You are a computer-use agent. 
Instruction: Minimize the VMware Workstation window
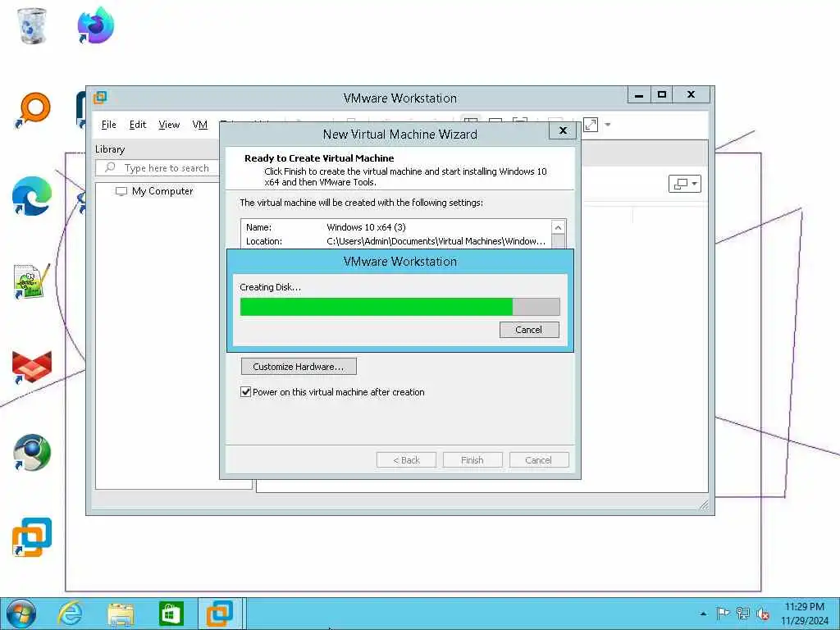638,95
